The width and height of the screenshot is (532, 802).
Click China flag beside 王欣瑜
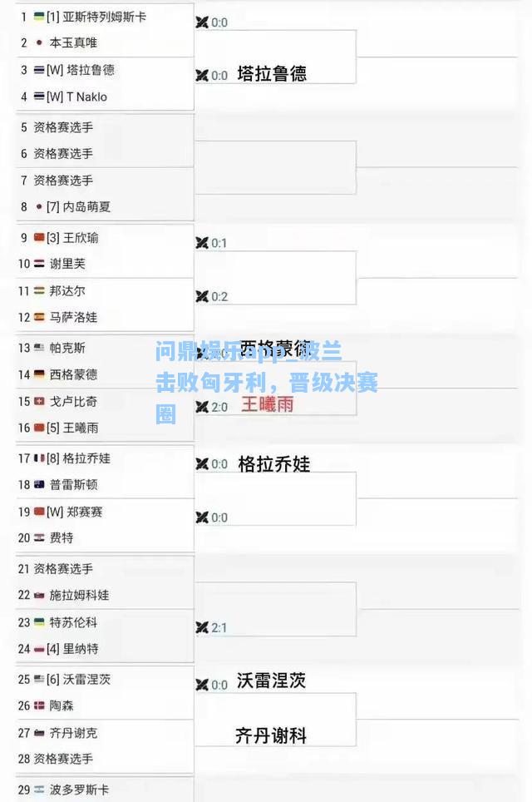coord(39,237)
